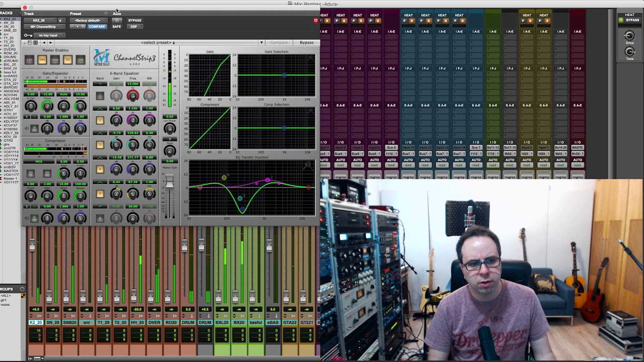Click the gray Bypass button beside Compare
The width and height of the screenshot is (644, 362).
coord(306,43)
